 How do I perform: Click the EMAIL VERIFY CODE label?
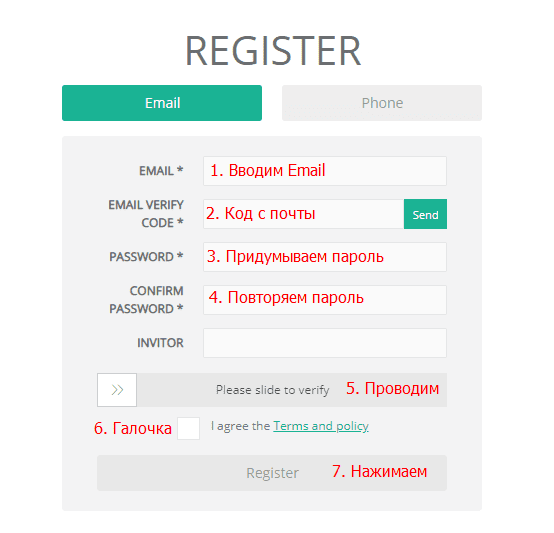(146, 214)
